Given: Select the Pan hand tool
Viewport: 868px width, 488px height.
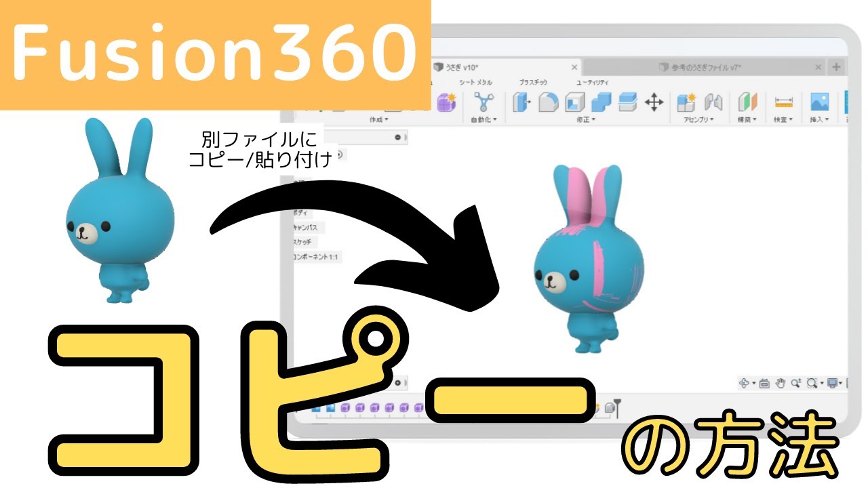Looking at the screenshot, I should click(x=780, y=384).
